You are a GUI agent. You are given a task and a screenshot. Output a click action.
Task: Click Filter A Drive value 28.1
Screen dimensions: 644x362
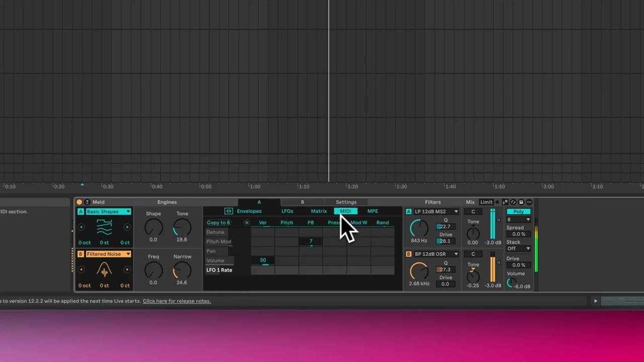pos(445,241)
